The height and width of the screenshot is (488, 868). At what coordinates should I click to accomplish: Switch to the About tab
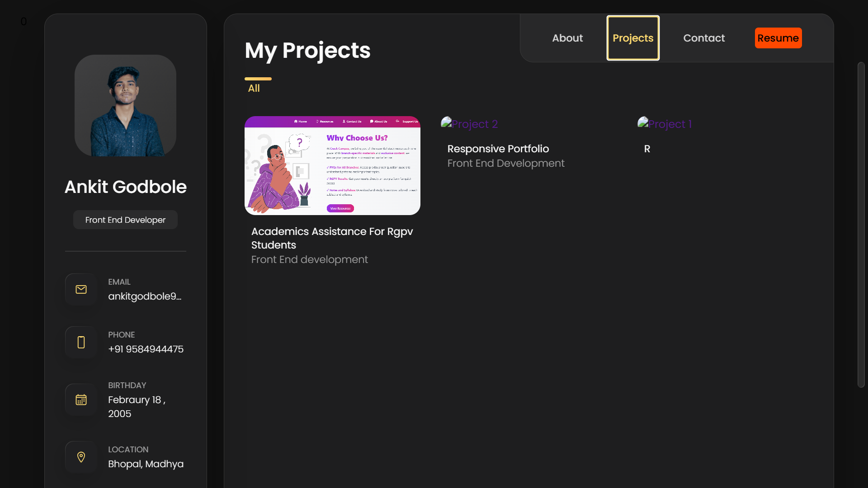click(567, 38)
